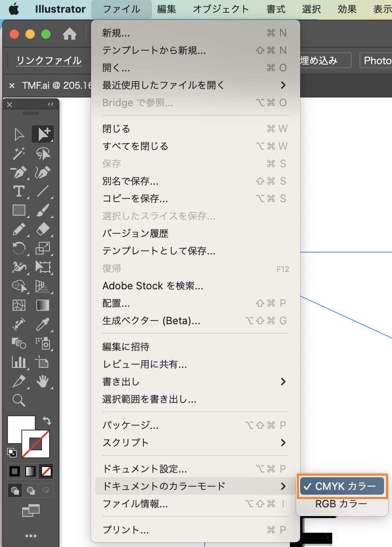Screen dimensions: 392x547
Task: Select the Perspective Grid tool
Action: coord(43,286)
